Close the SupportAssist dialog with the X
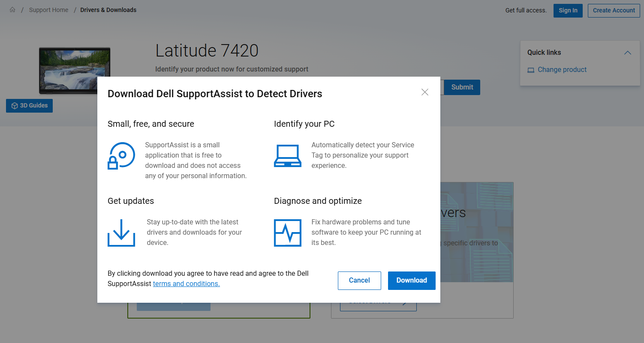This screenshot has width=644, height=343. click(x=425, y=92)
